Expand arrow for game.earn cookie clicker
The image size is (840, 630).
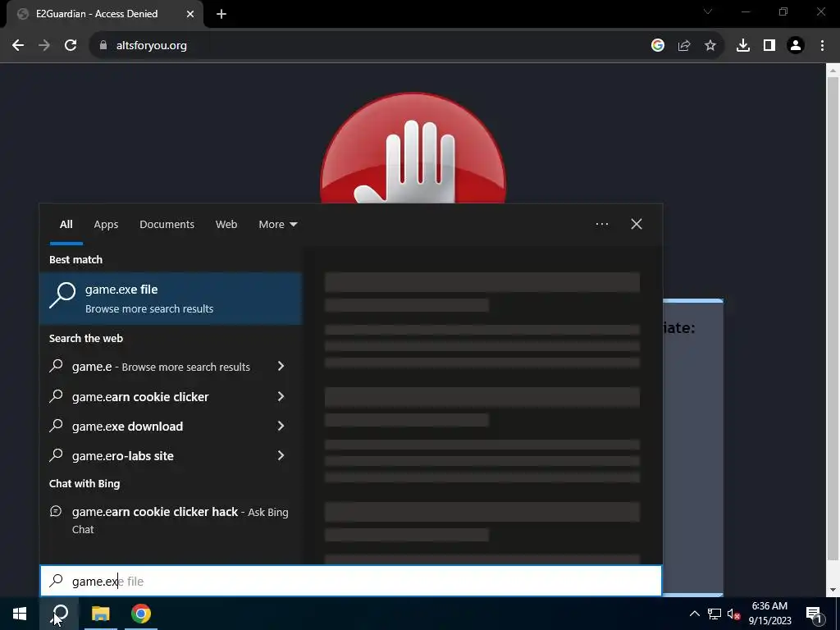point(281,396)
